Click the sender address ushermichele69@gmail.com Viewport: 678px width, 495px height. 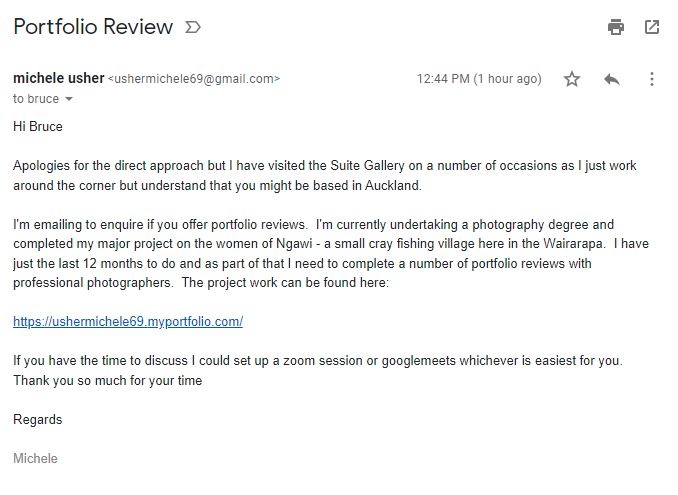[194, 79]
